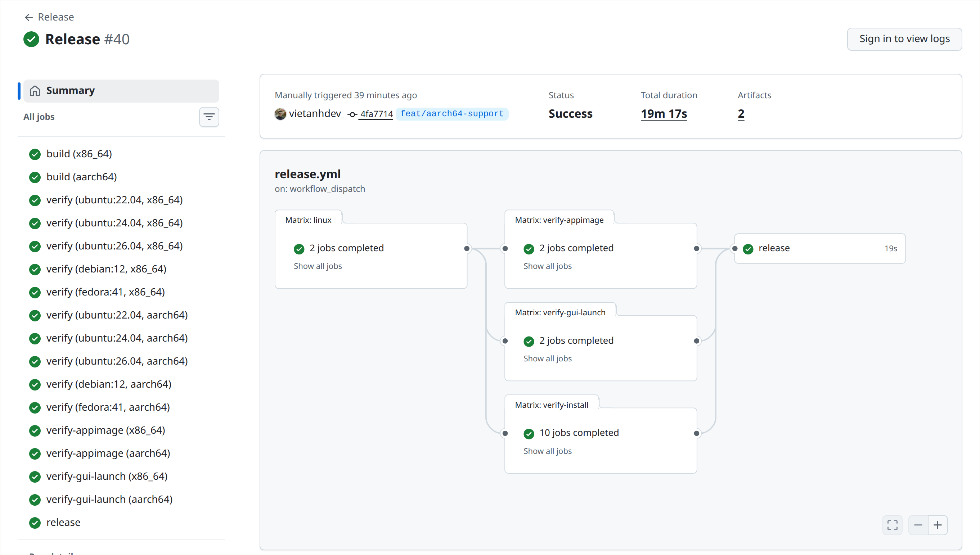Click the success icon in Matrix: verify-install
This screenshot has width=980, height=555.
click(529, 433)
